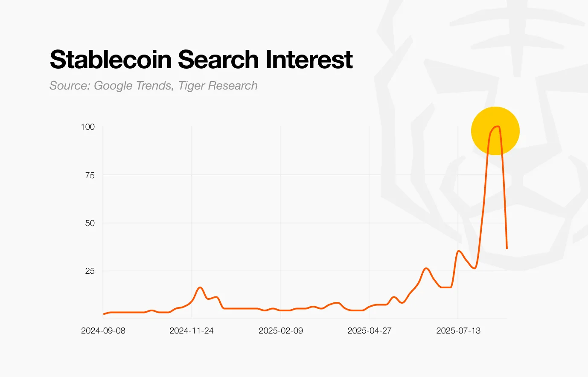The height and width of the screenshot is (377, 588).
Task: Click the 2025-02-09 date label
Action: 281,331
